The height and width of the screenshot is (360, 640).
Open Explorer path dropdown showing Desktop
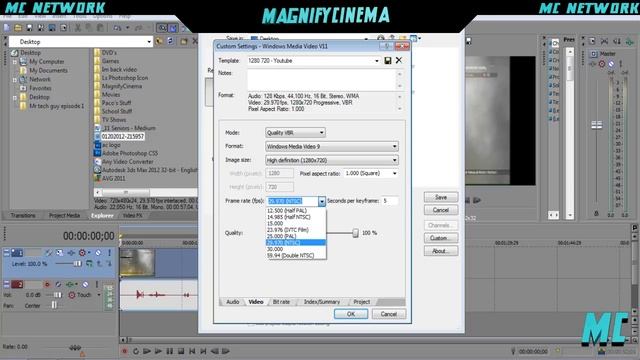(x=149, y=42)
